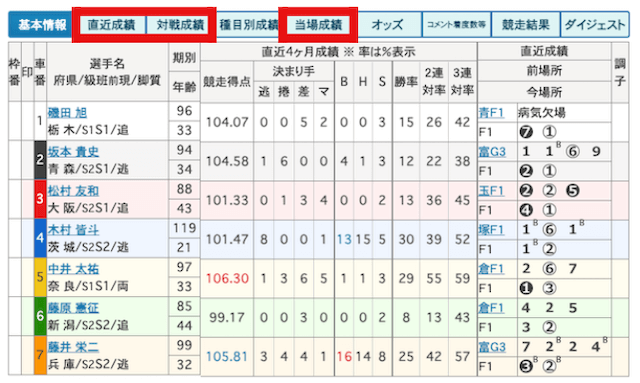Open 玉F1 link in 松村 row

coord(491,191)
